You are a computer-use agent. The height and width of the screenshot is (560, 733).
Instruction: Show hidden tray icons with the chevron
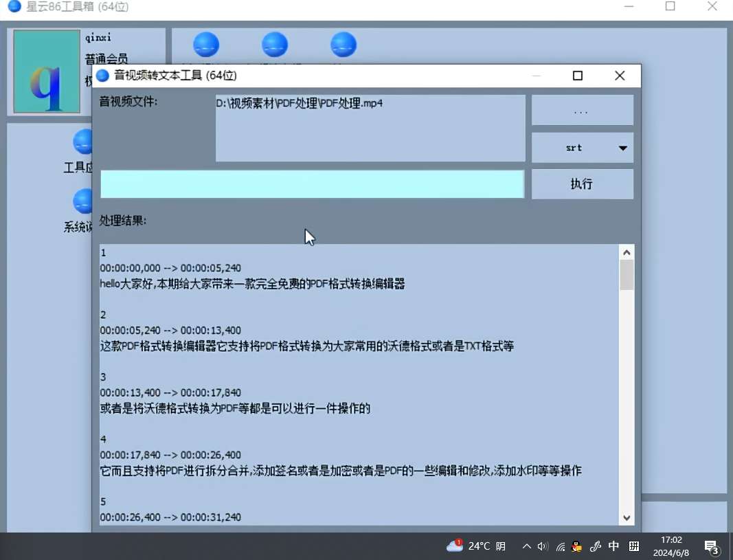(x=526, y=547)
